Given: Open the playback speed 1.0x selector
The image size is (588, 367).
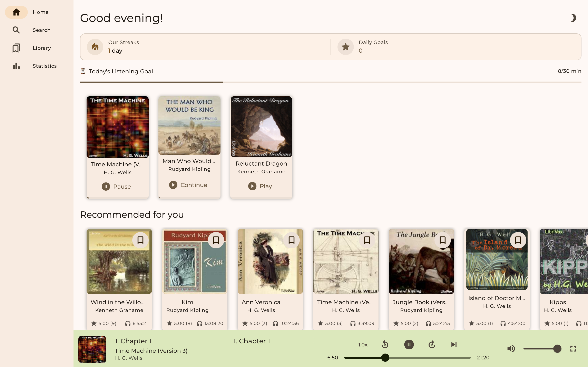Looking at the screenshot, I should [x=363, y=345].
